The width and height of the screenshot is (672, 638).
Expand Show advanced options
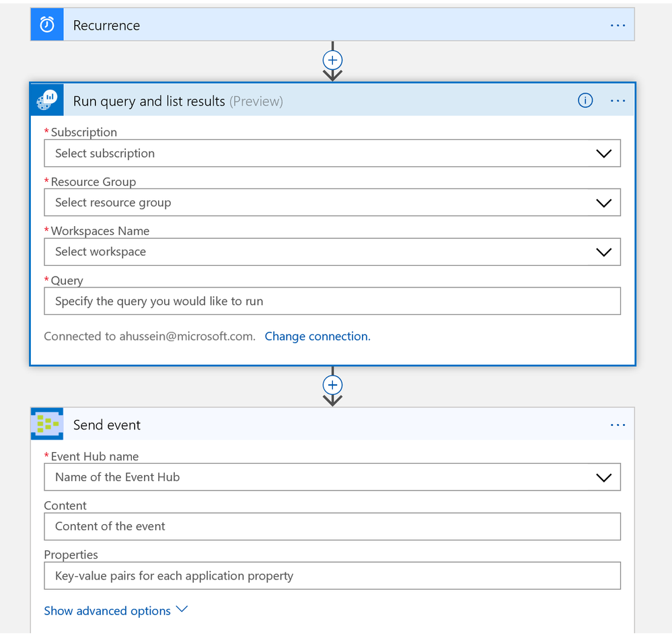116,610
